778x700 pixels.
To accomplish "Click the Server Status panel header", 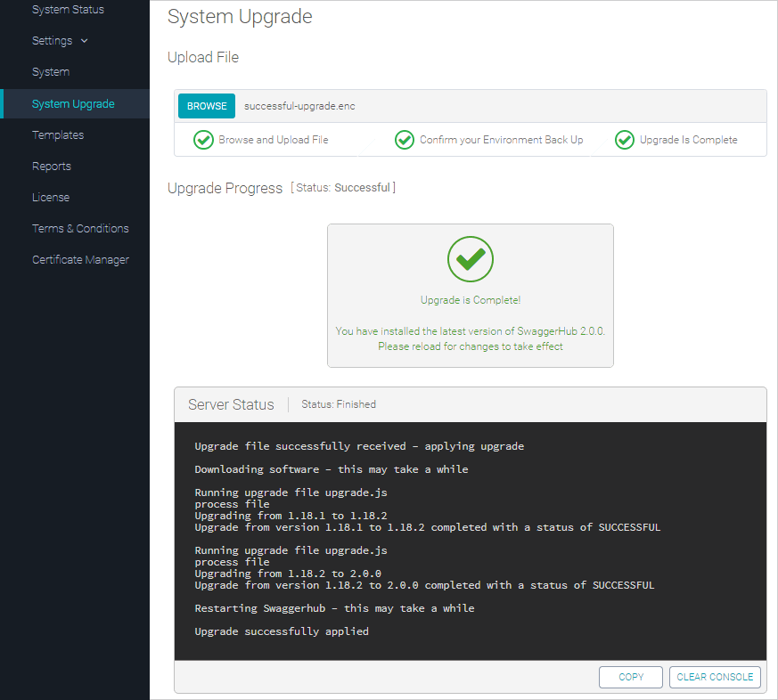I will (232, 404).
